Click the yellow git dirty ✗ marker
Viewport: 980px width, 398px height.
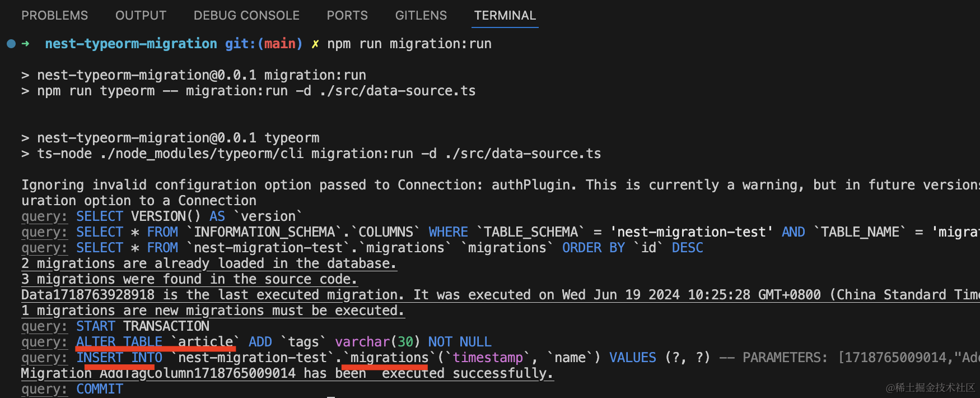click(x=315, y=44)
